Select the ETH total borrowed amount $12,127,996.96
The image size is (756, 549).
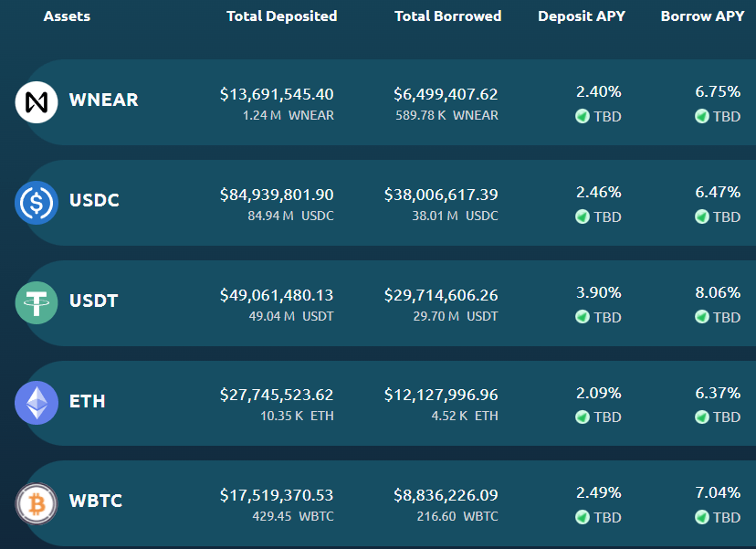[x=441, y=396]
